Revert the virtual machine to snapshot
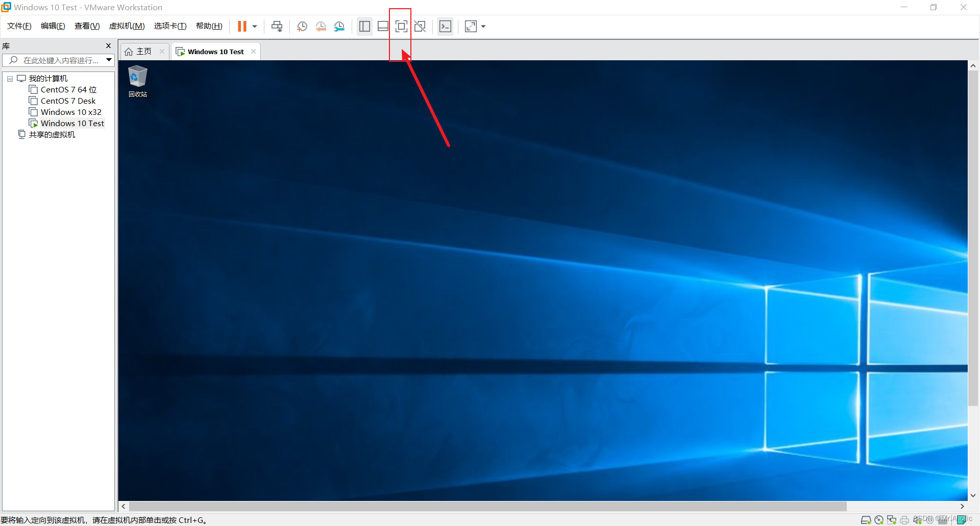This screenshot has width=980, height=526. click(x=321, y=27)
